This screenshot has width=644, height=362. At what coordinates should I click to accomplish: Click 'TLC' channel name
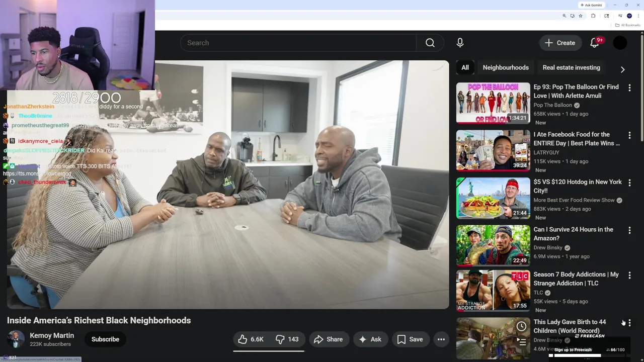(x=538, y=293)
